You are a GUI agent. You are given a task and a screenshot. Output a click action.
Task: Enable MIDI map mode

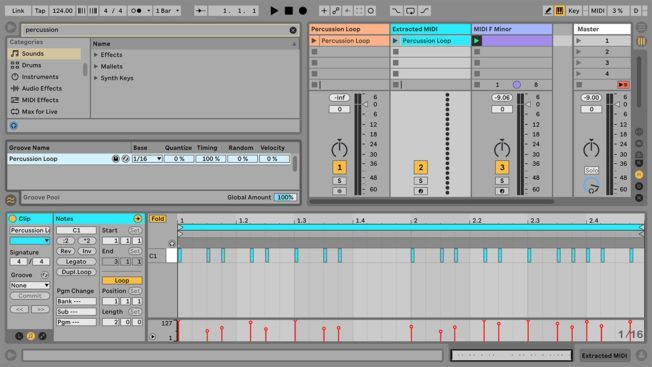598,11
